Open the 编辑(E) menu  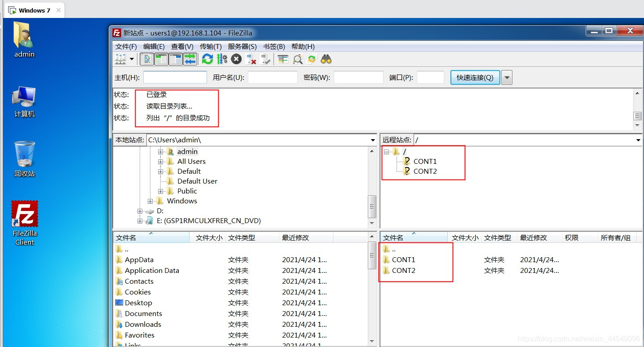pyautogui.click(x=154, y=46)
